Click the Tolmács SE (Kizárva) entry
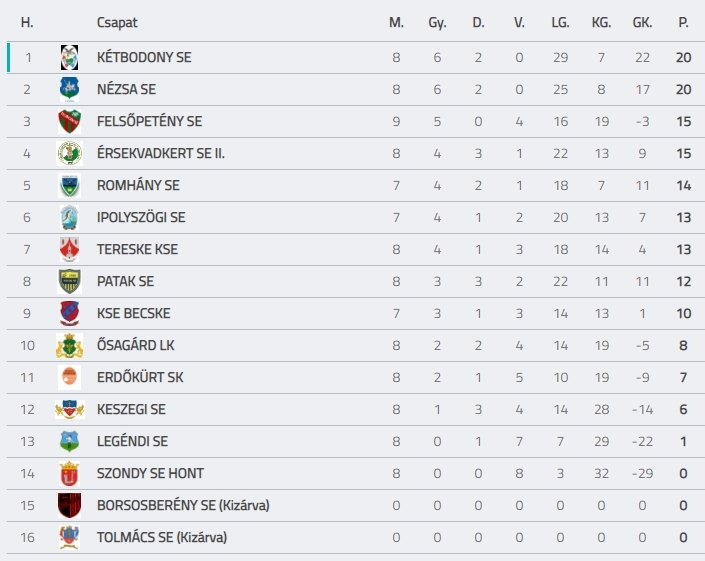Image resolution: width=705 pixels, height=561 pixels. coord(162,537)
